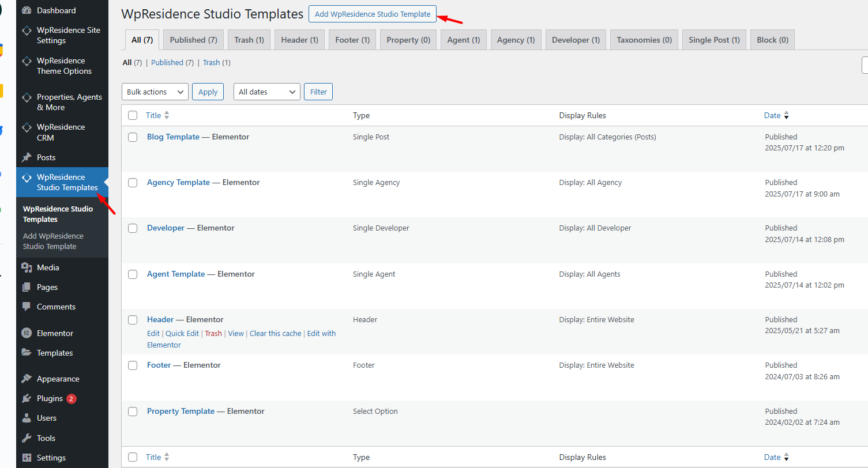Click the Published (7) filter link below tabs
This screenshot has height=468, width=868.
click(172, 63)
